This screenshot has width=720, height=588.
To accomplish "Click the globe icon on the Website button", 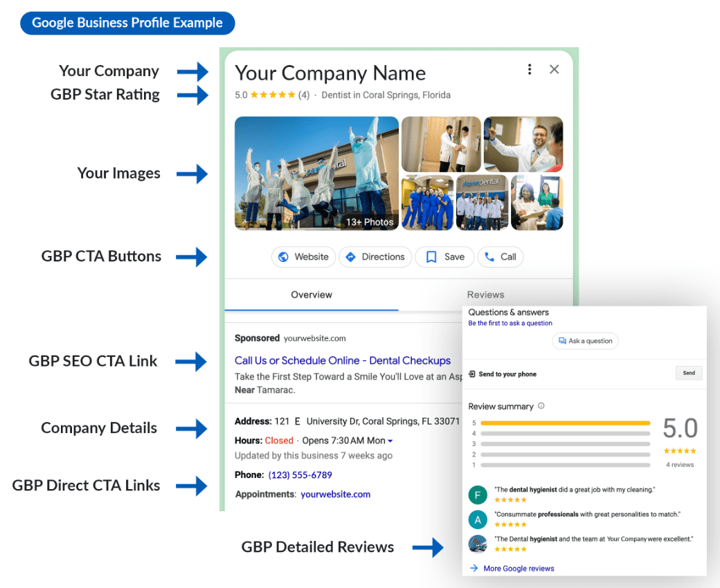I will 283,257.
